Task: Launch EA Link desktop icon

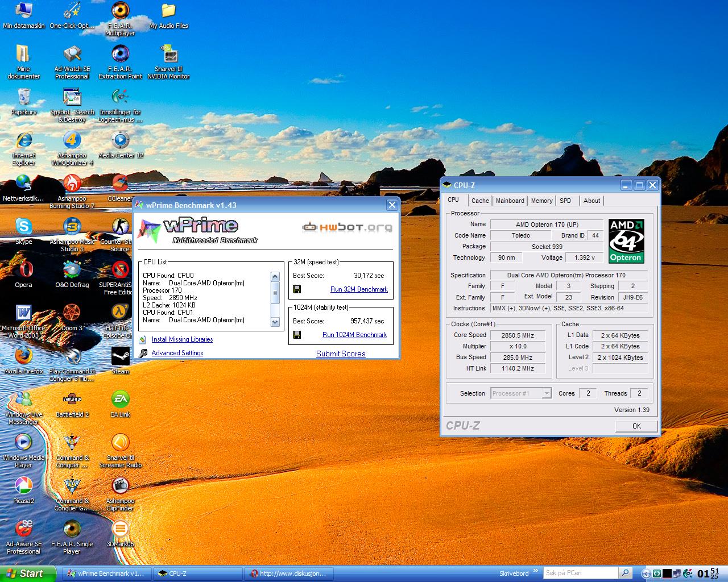Action: (x=120, y=400)
